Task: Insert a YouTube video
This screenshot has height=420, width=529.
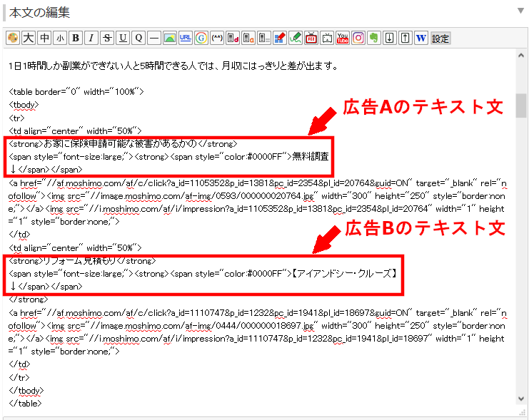Action: click(343, 38)
